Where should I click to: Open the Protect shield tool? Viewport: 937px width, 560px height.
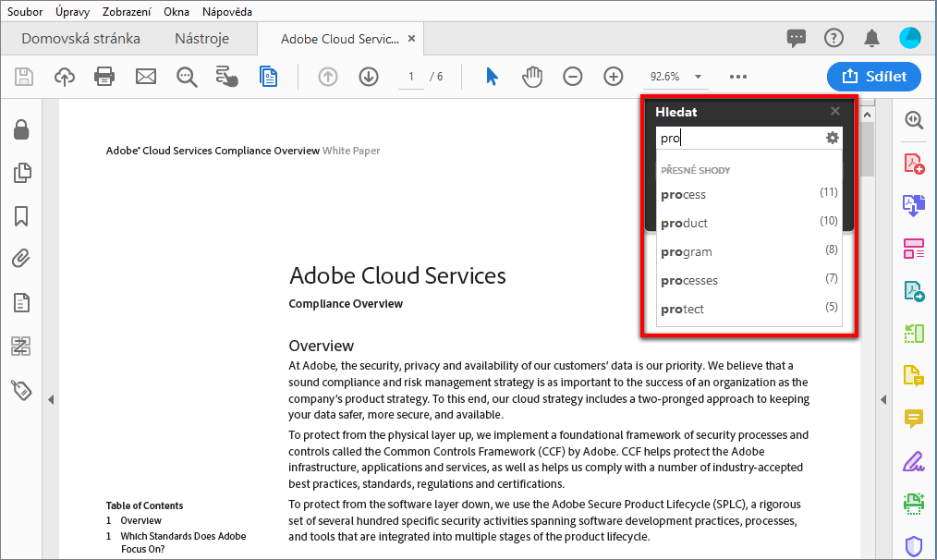pos(914,545)
